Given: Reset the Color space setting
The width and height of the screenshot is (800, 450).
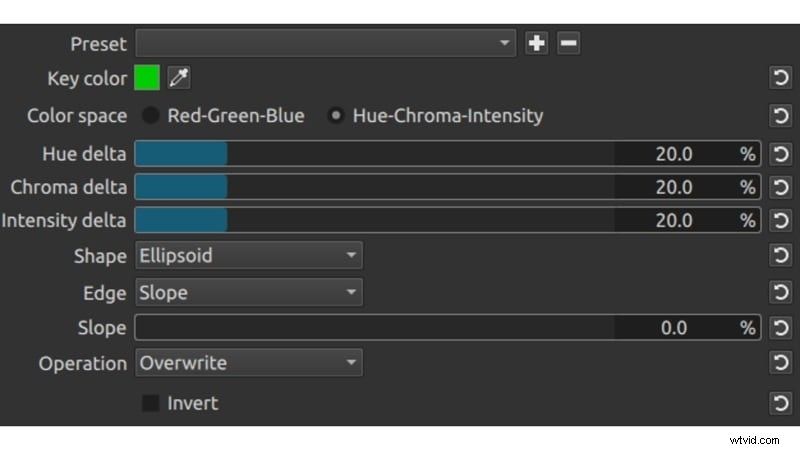Looking at the screenshot, I should [781, 116].
